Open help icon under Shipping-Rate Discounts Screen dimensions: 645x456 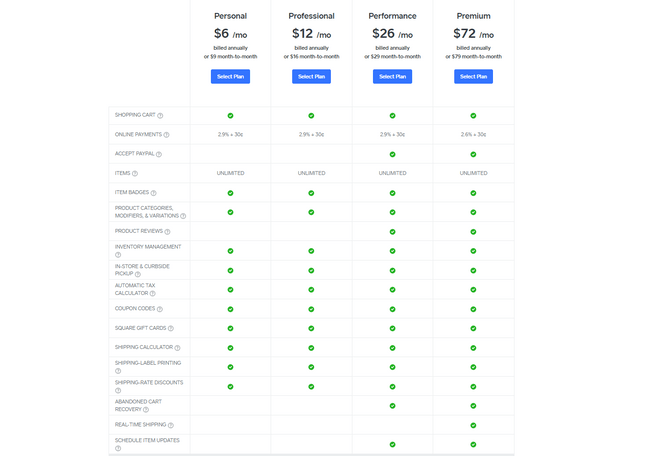click(x=118, y=390)
